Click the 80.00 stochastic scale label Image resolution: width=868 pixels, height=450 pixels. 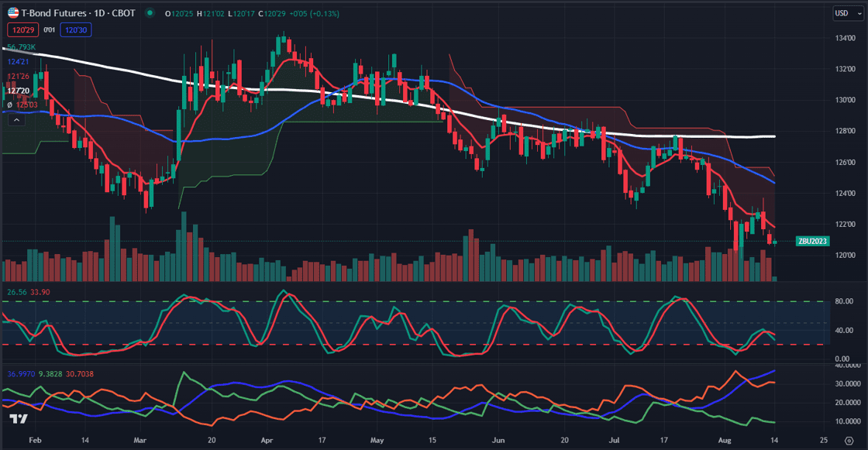coord(844,301)
